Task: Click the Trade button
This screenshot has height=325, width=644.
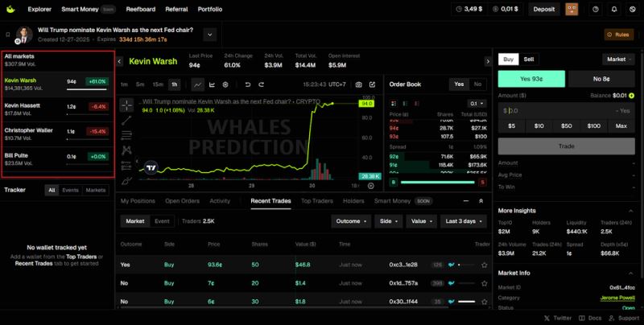Action: [567, 146]
